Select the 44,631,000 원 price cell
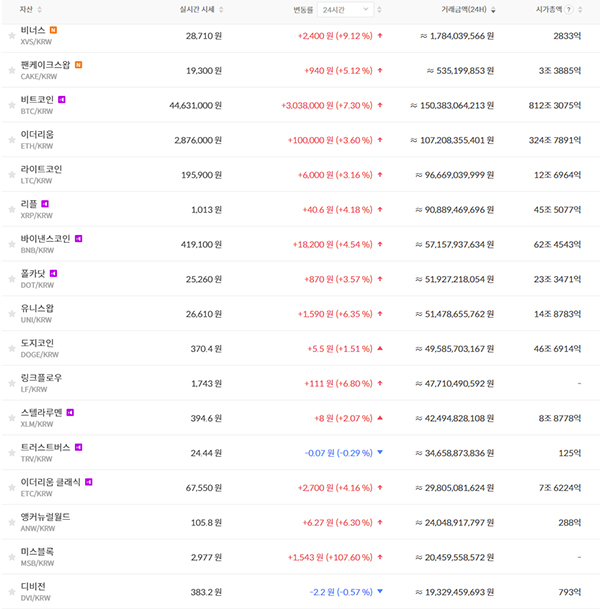600x609 pixels. pos(196,105)
